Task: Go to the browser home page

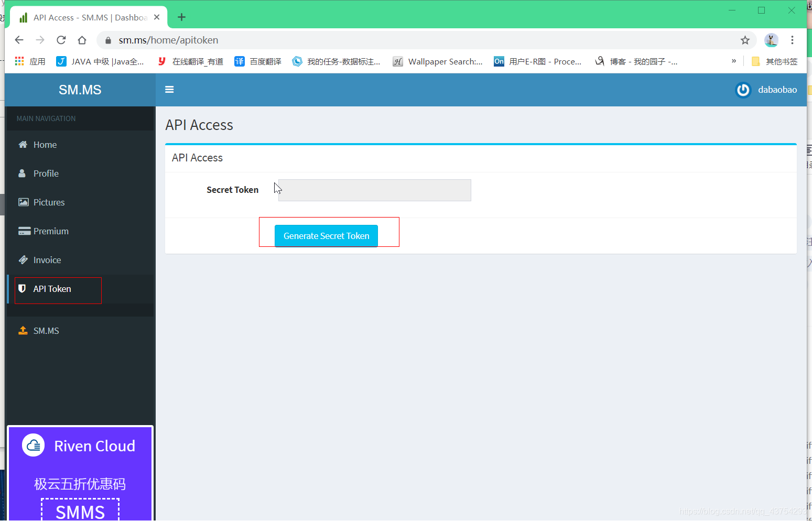Action: point(82,40)
